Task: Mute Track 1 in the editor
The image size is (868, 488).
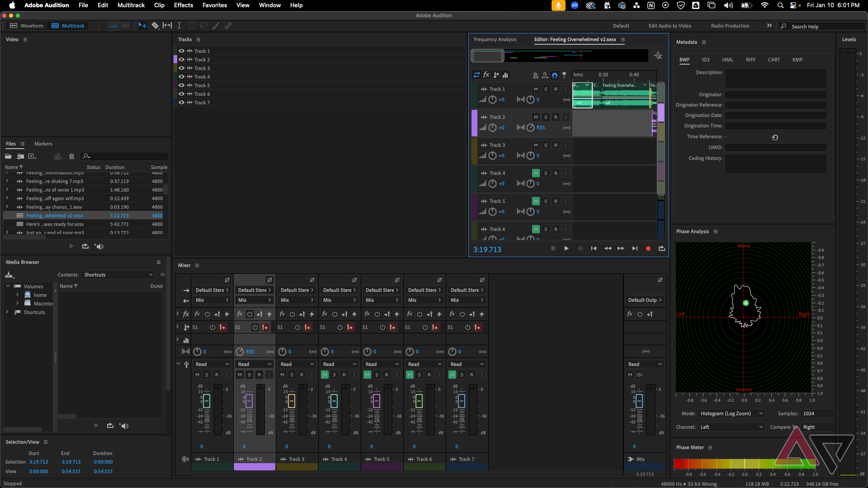Action: tap(536, 89)
